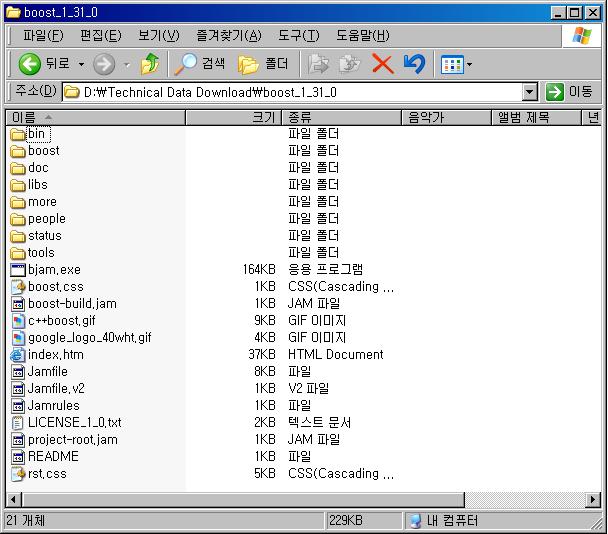Screen dimensions: 608x534
Task: Sort by the 종류 column header
Action: [341, 118]
